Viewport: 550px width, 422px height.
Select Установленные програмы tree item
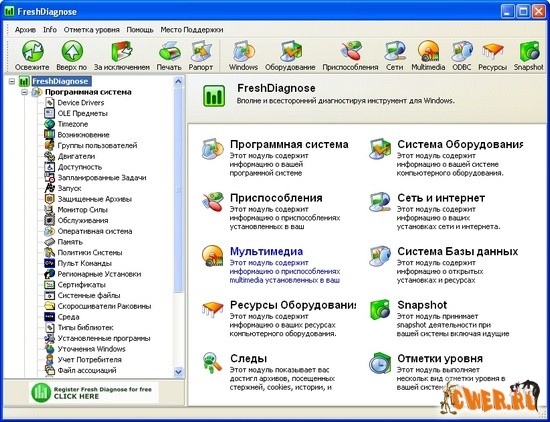(x=104, y=339)
